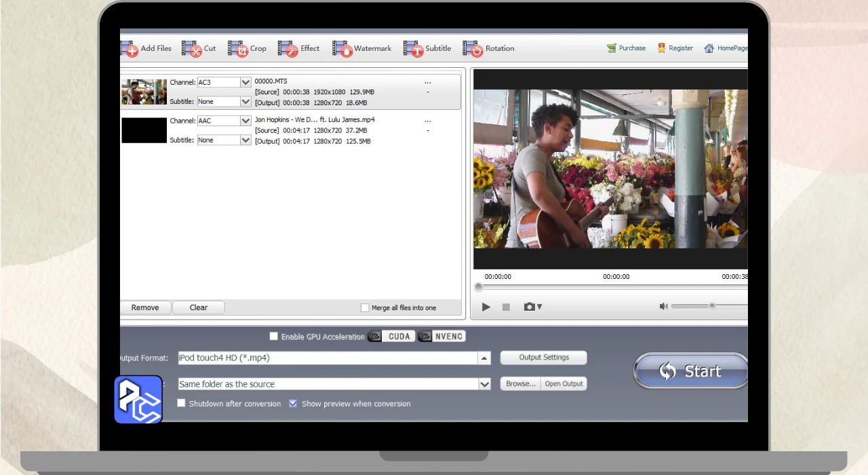Enable GPU Acceleration checkbox
This screenshot has width=868, height=475.
274,336
